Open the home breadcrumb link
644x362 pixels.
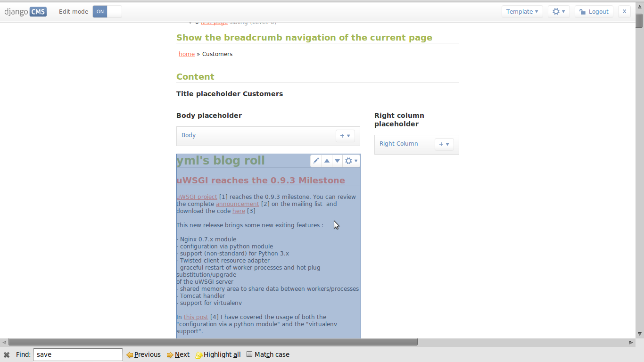[x=186, y=54]
